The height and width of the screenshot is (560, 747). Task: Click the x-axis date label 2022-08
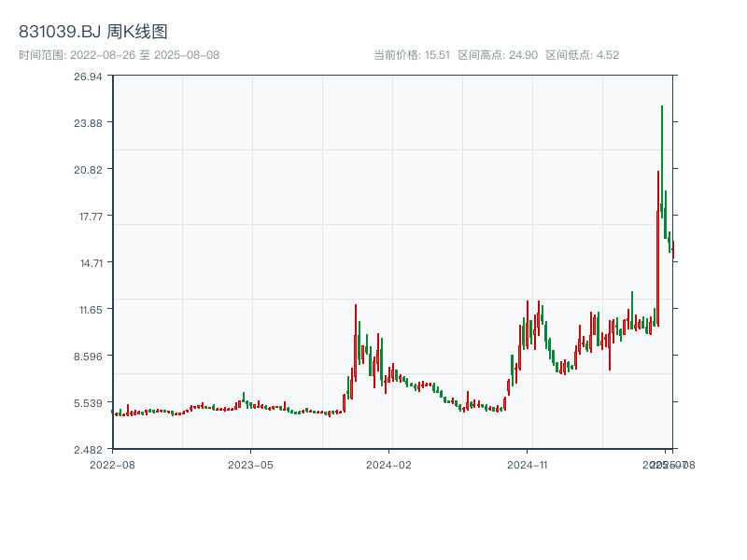(x=112, y=465)
